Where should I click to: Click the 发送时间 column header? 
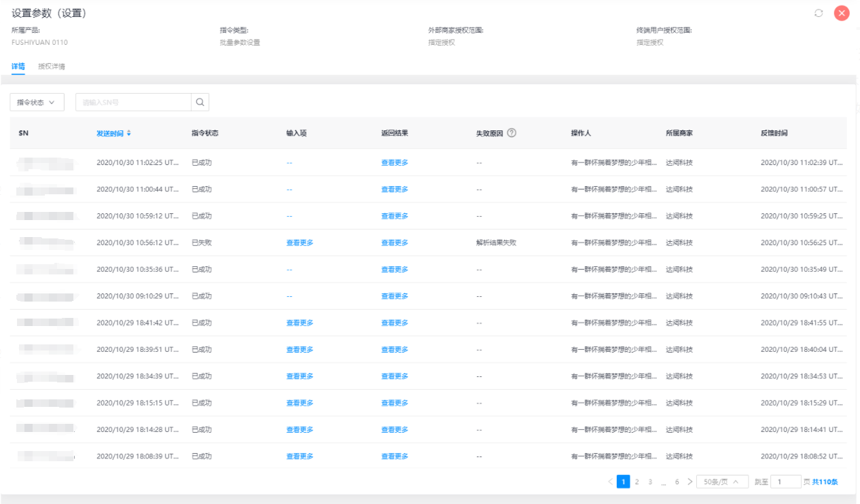[x=110, y=133]
